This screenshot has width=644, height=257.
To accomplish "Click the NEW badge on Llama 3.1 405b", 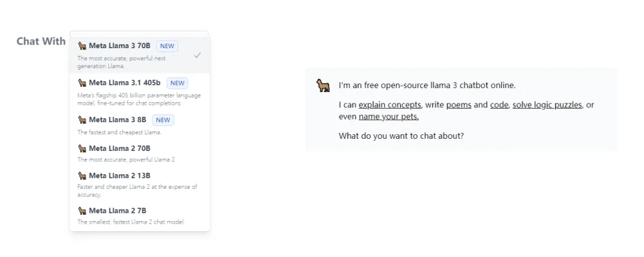I will point(177,83).
